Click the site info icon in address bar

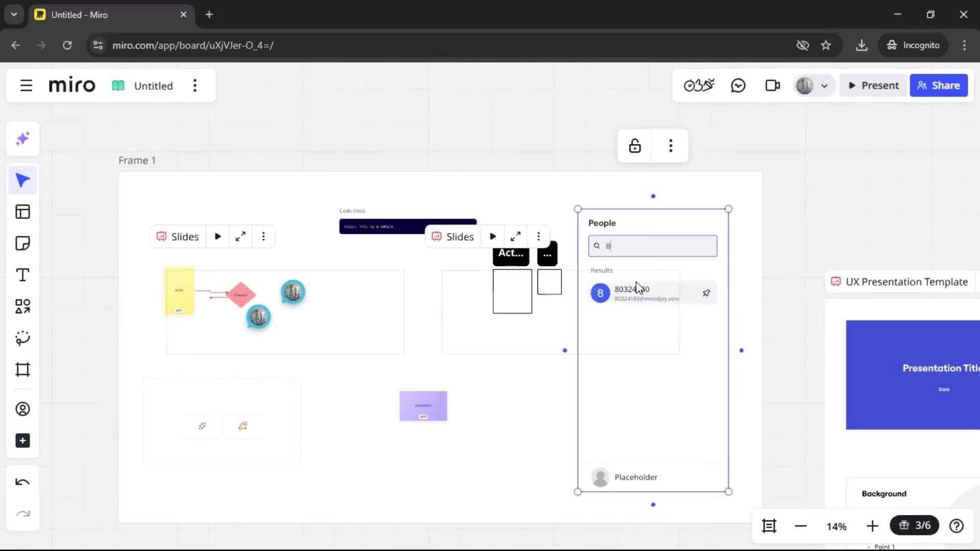coord(97,45)
